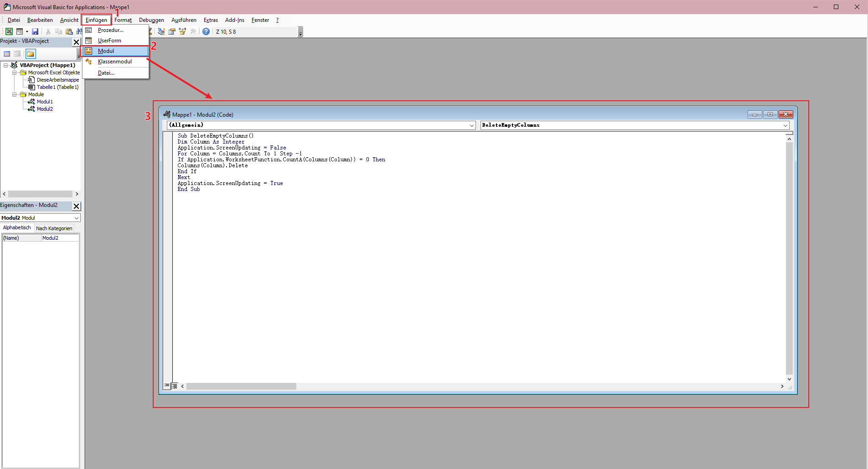This screenshot has width=868, height=469.
Task: Open the Format menu
Action: [x=123, y=20]
